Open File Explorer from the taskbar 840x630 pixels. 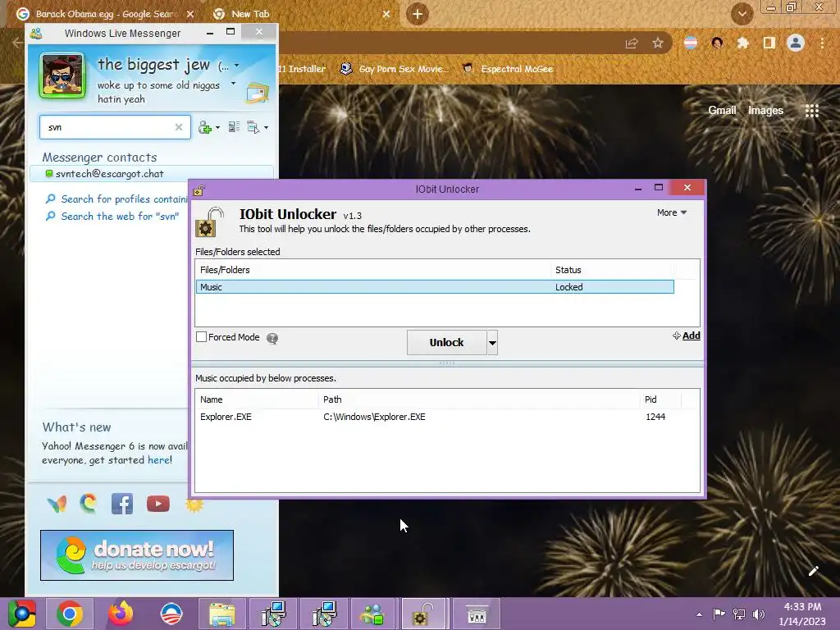coord(221,614)
